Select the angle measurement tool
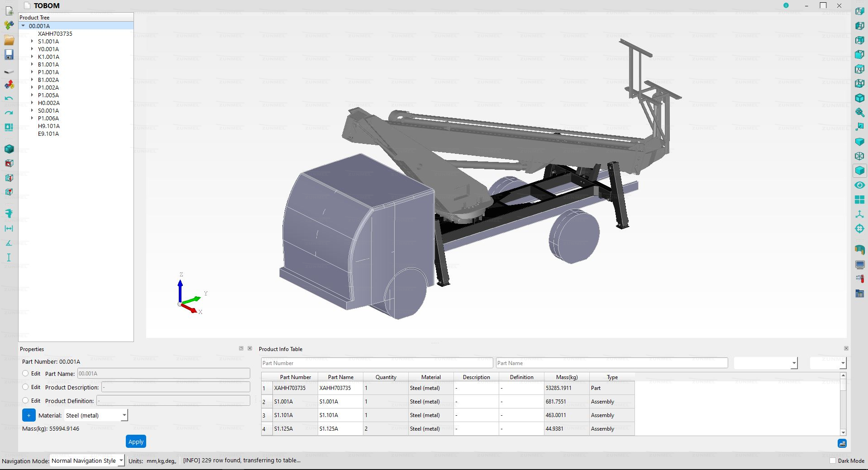The width and height of the screenshot is (868, 470). click(x=9, y=243)
